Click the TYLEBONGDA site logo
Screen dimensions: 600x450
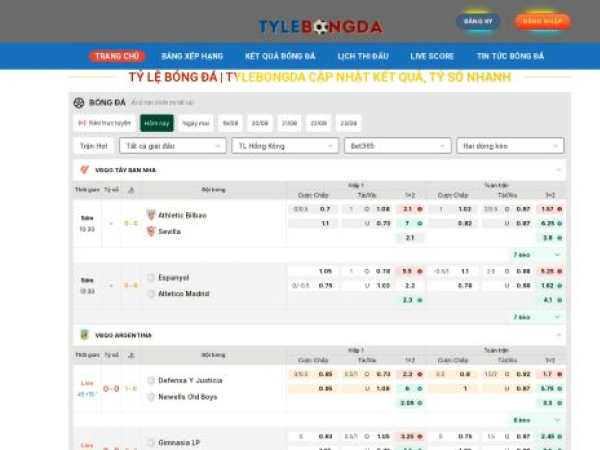[x=320, y=27]
